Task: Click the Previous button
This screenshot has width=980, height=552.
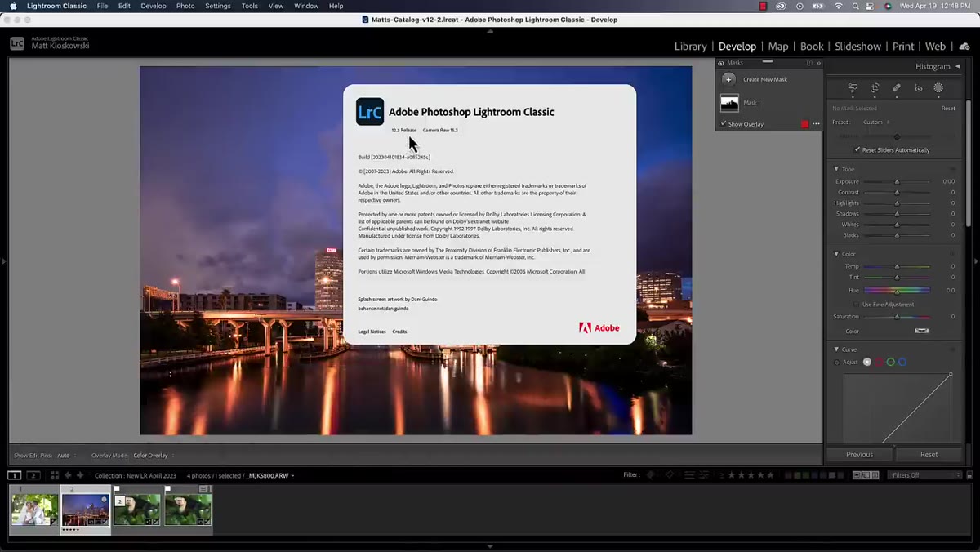Action: coord(859,454)
